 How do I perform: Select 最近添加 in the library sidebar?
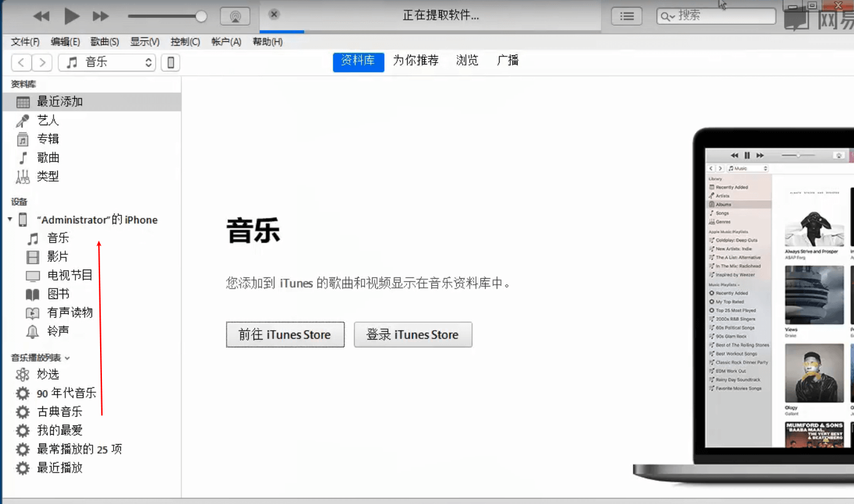pos(92,102)
